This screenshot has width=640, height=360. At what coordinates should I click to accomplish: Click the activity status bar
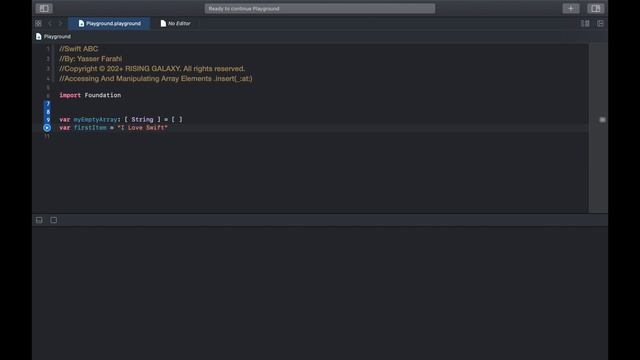point(320,9)
